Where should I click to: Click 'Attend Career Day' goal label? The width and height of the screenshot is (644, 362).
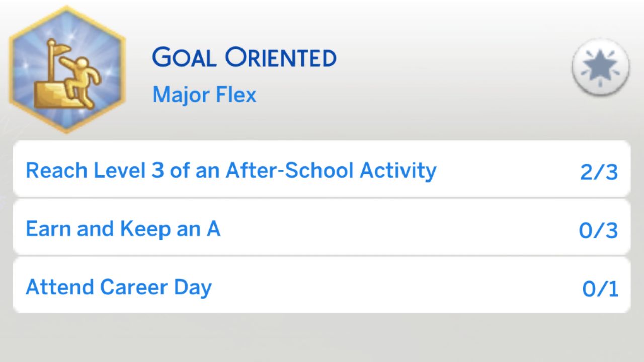pyautogui.click(x=119, y=287)
